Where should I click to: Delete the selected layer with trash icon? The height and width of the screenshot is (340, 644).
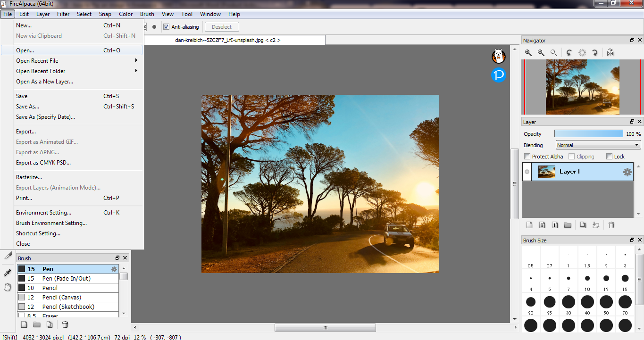point(611,225)
